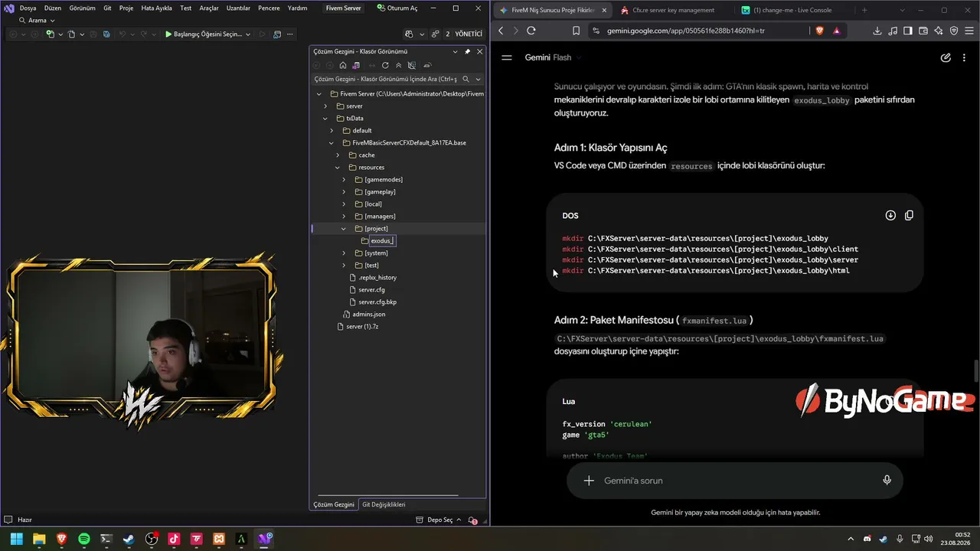Expand the [gameplay] folder
Viewport: 980px width, 551px height.
344,192
